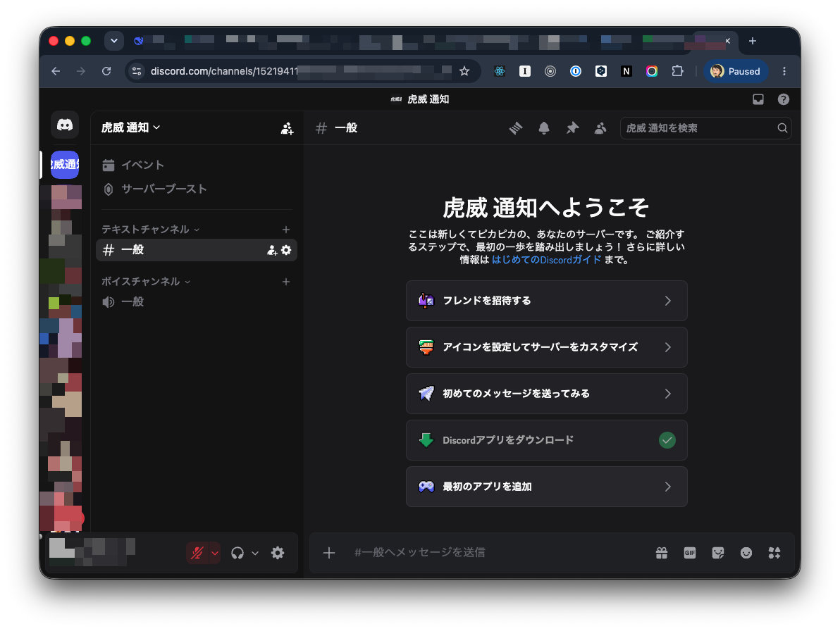Collapse the テキストチャンネル category
This screenshot has height=631, width=840.
tap(151, 229)
